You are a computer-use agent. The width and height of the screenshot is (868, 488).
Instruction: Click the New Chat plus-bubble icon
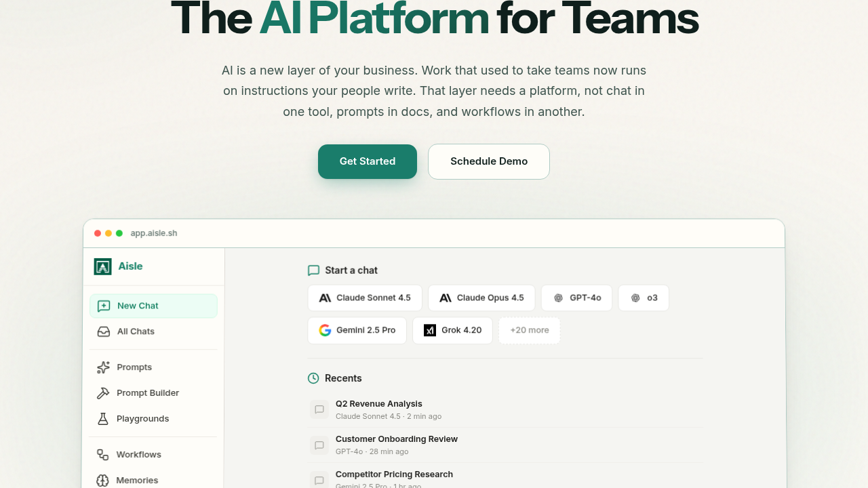104,306
